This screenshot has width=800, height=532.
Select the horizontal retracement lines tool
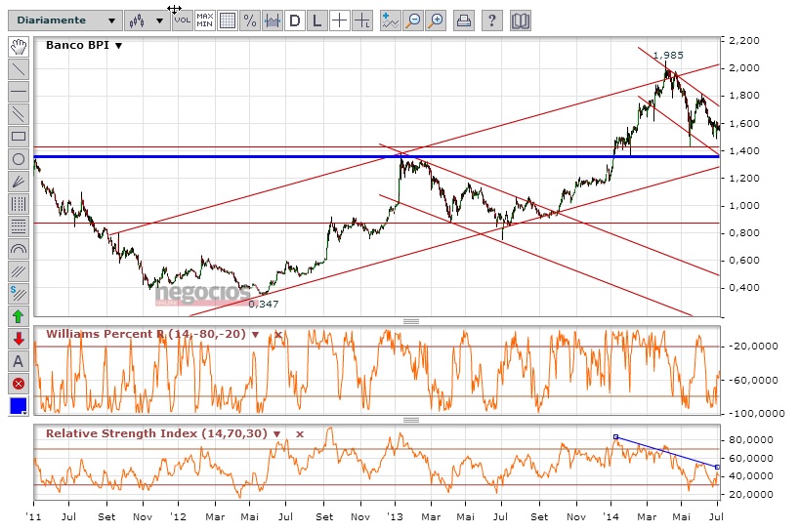19,225
